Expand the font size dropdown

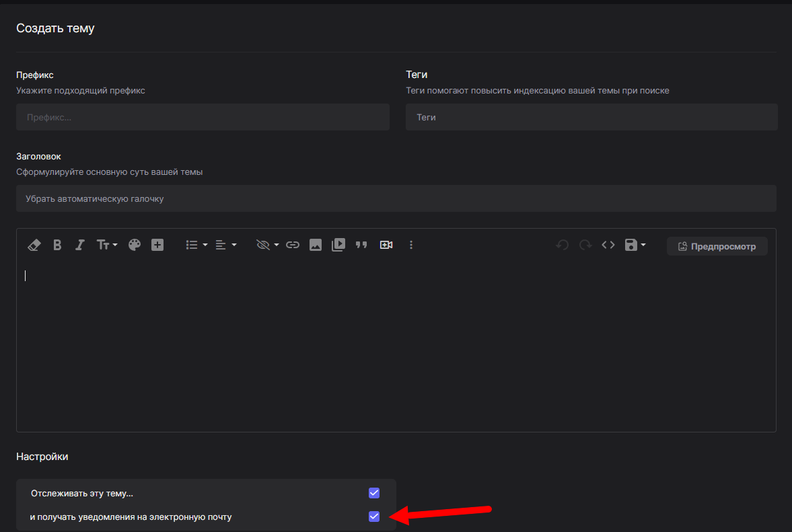pos(107,245)
